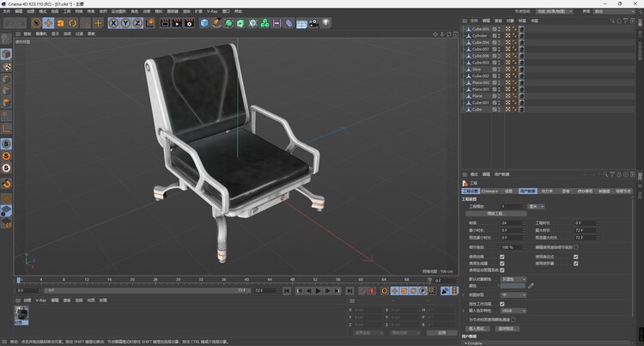Screen dimensions: 644x346
Task: Open the Cineware tab
Action: 489,191
